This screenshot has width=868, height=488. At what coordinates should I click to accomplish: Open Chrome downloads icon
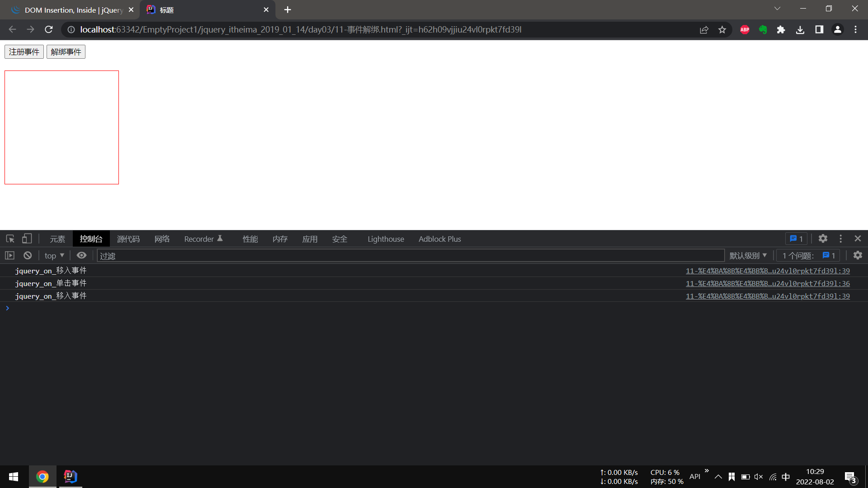(800, 29)
